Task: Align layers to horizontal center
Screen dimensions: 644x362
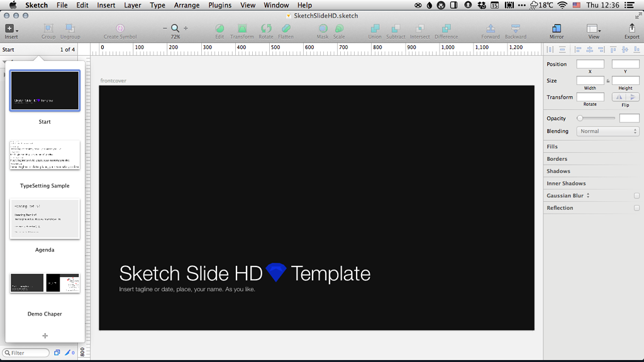Action: pos(589,50)
